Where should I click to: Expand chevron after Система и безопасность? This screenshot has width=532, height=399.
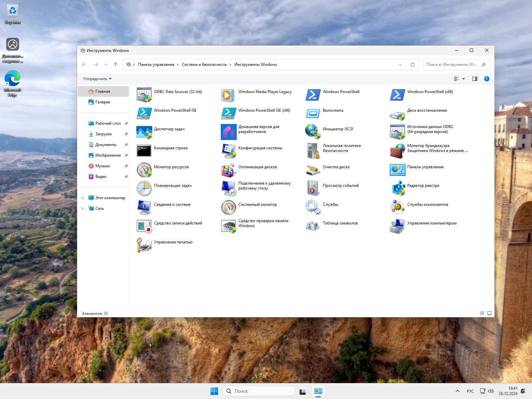pyautogui.click(x=230, y=65)
